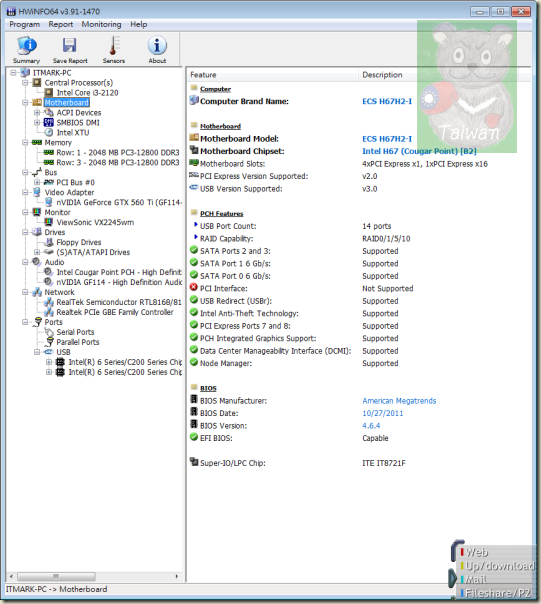The height and width of the screenshot is (604, 541).
Task: Expand the first Intel 6 Series/C200 USB node
Action: click(49, 362)
